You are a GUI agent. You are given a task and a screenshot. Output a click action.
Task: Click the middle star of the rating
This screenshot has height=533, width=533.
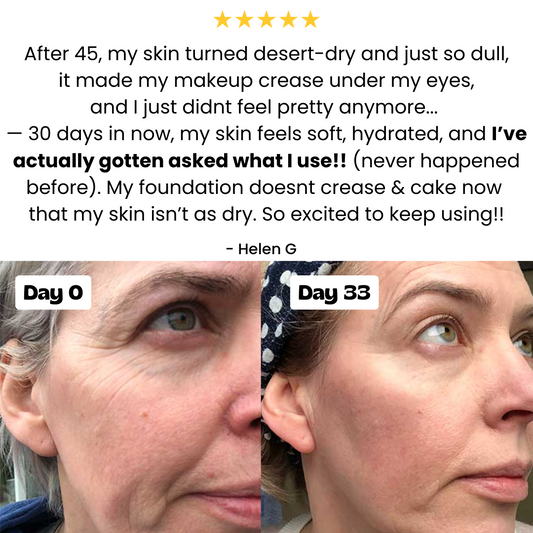(266, 19)
